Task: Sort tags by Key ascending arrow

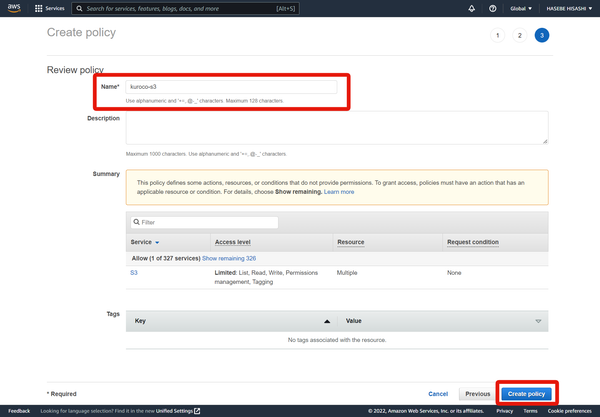Action: (327, 321)
